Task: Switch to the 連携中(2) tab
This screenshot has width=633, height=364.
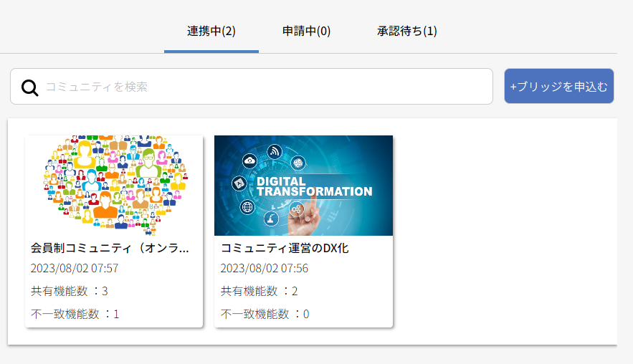Action: (211, 31)
